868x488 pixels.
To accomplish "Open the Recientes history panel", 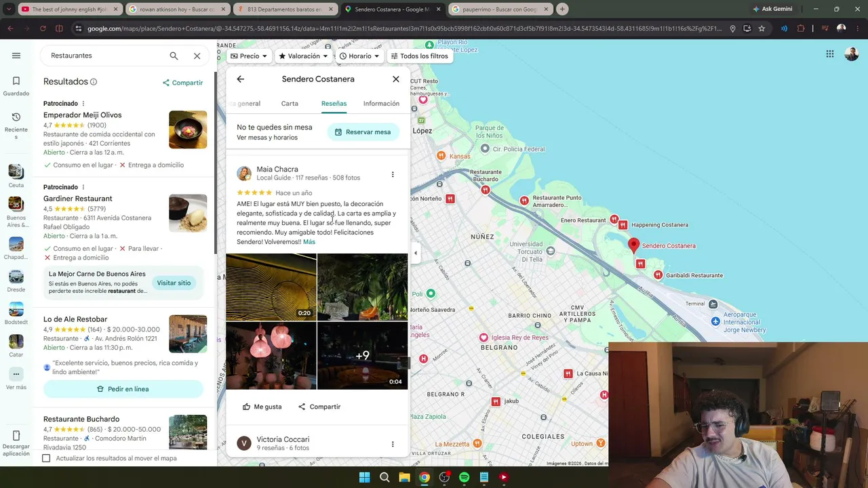I will [16, 126].
